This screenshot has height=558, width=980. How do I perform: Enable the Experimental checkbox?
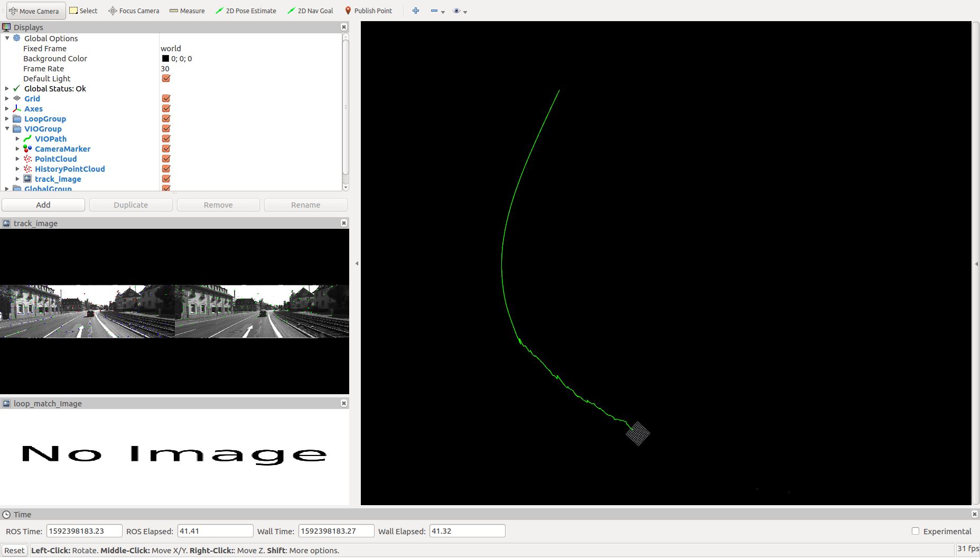pos(916,531)
